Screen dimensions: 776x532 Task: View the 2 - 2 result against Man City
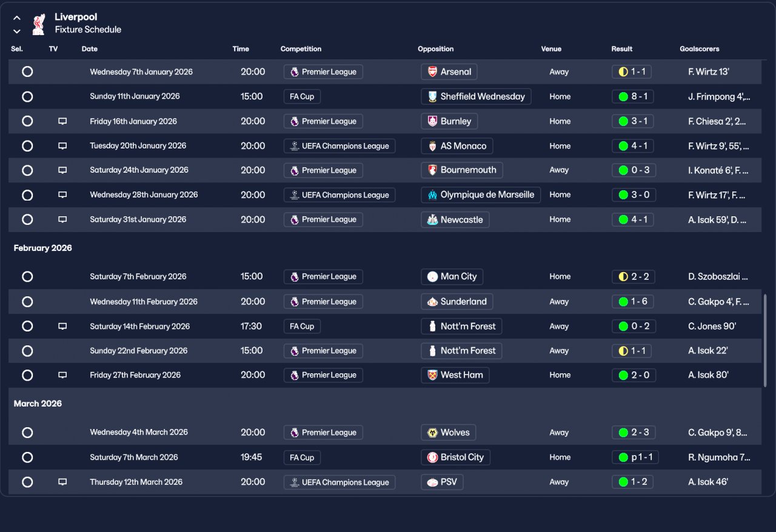point(634,277)
